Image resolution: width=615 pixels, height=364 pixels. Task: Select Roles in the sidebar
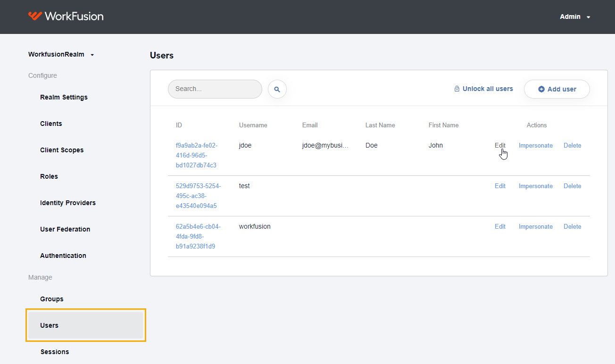49,176
